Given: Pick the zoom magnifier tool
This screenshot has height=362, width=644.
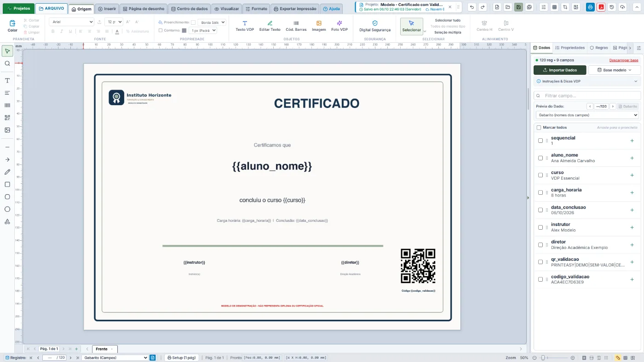Looking at the screenshot, I should [7, 63].
